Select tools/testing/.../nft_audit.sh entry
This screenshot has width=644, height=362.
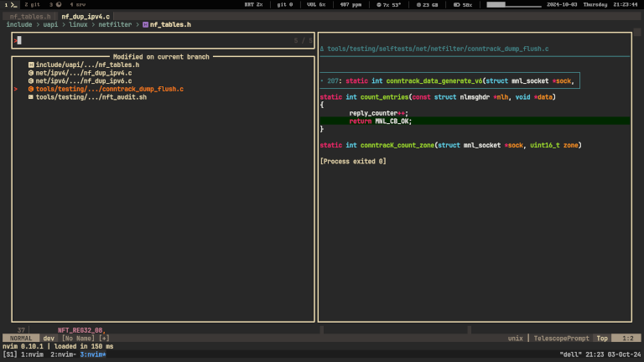[91, 97]
